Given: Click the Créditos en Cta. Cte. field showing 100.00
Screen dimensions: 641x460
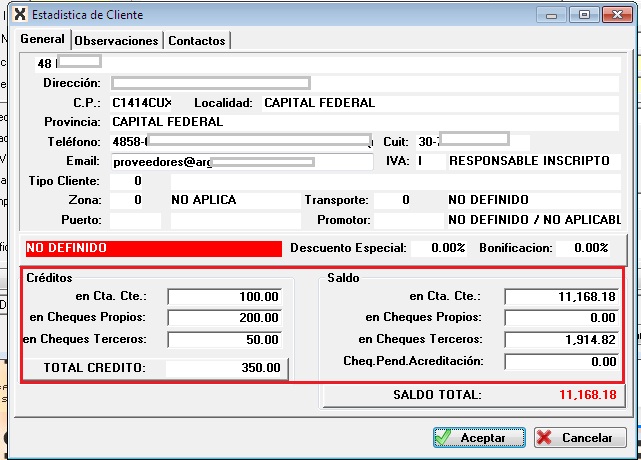Looking at the screenshot, I should (225, 297).
